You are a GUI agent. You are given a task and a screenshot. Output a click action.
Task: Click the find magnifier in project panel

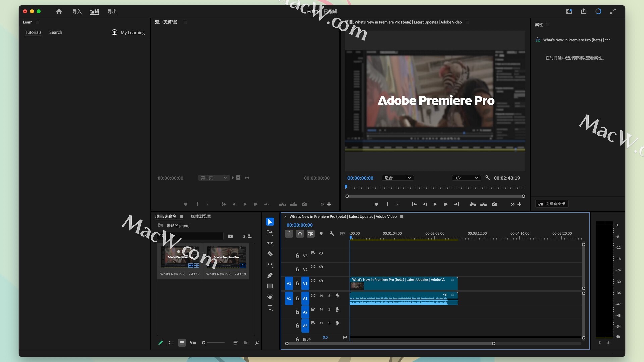pyautogui.click(x=257, y=343)
